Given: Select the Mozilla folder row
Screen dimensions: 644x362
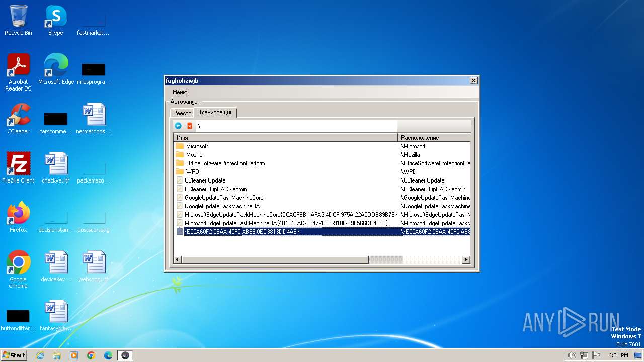Looking at the screenshot, I should pyautogui.click(x=322, y=155).
